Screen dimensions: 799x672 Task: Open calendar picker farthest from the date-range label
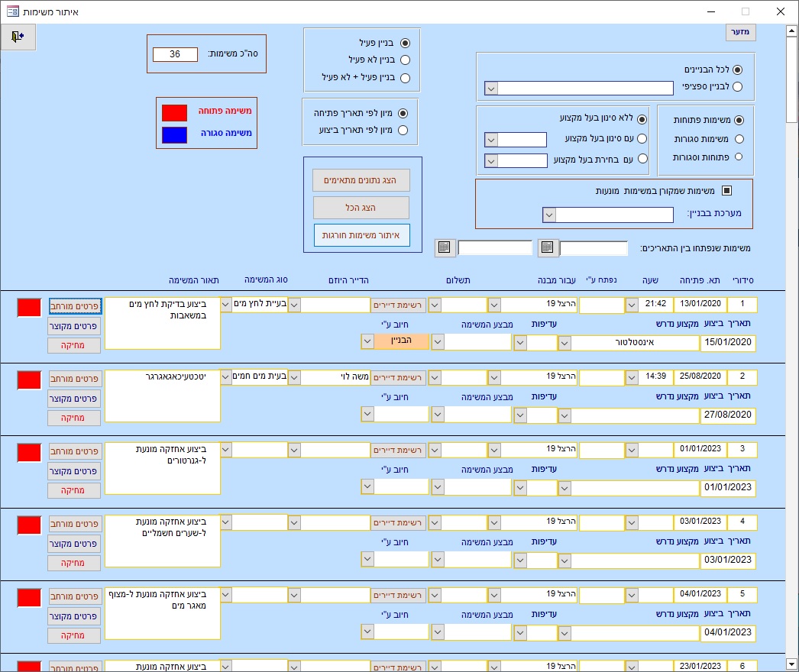point(445,247)
